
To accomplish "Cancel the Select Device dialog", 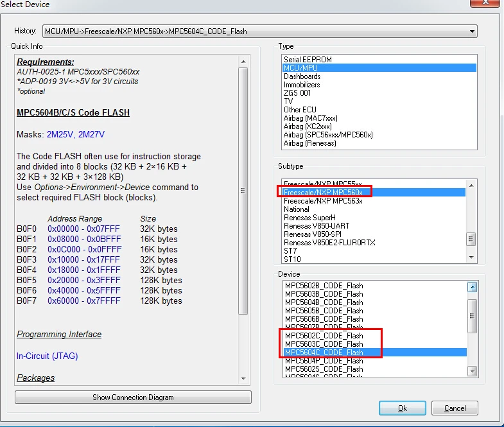I will click(455, 408).
